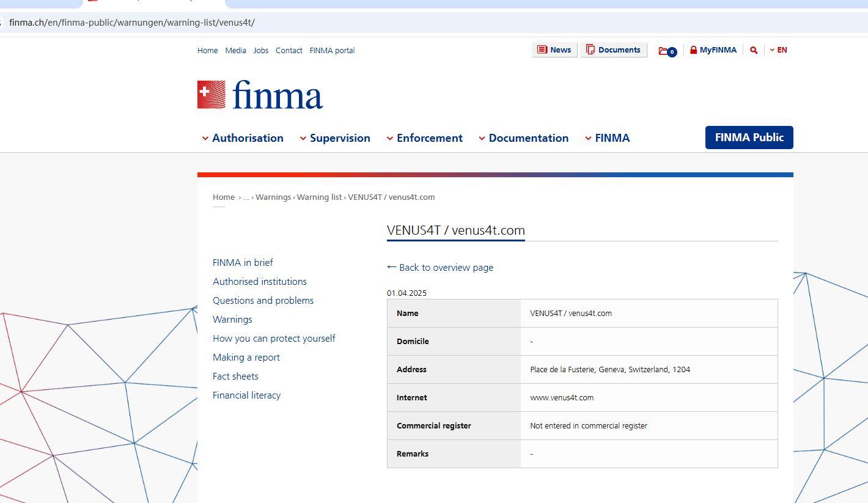This screenshot has height=503, width=868.
Task: Open the watchlist folder icon
Action: click(x=667, y=51)
